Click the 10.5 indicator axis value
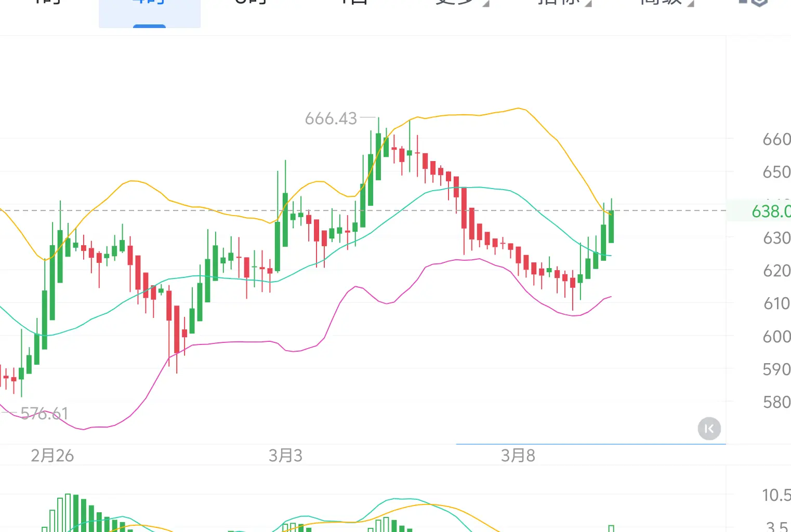The width and height of the screenshot is (791, 532). tap(776, 495)
